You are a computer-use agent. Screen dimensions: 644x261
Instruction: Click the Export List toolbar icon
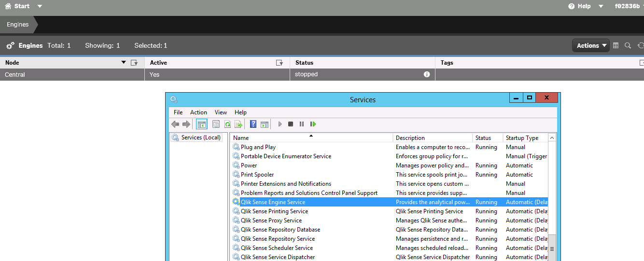pos(238,124)
